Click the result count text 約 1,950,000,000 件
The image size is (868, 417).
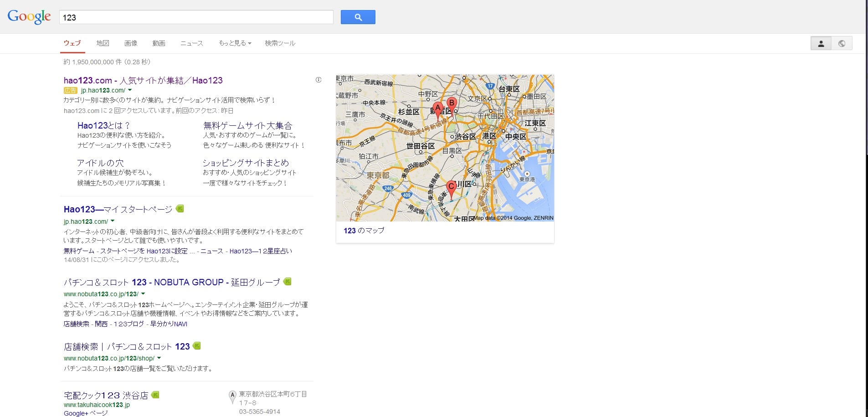(x=92, y=62)
